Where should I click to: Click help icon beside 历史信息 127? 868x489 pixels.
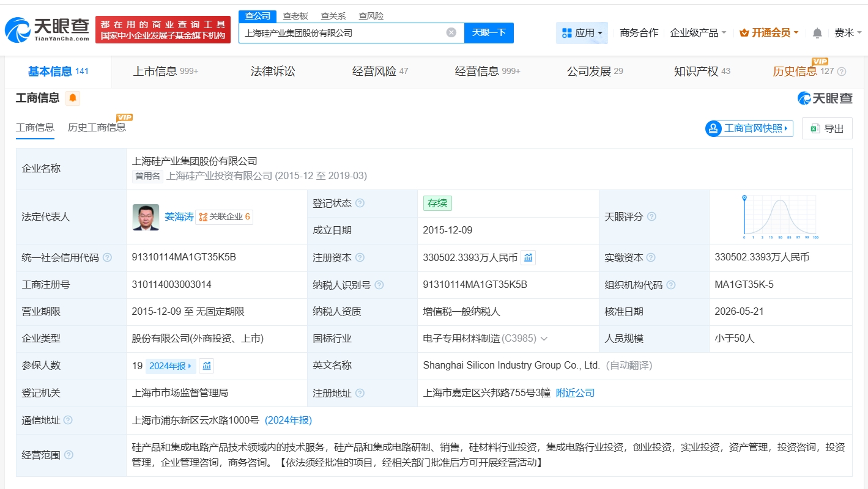click(x=842, y=72)
